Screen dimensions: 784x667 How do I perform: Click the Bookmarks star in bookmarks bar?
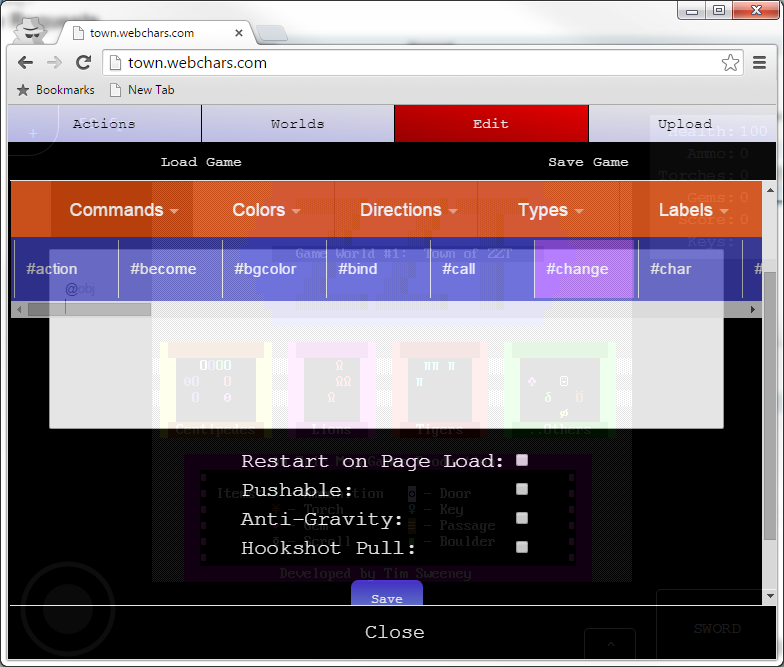[23, 90]
